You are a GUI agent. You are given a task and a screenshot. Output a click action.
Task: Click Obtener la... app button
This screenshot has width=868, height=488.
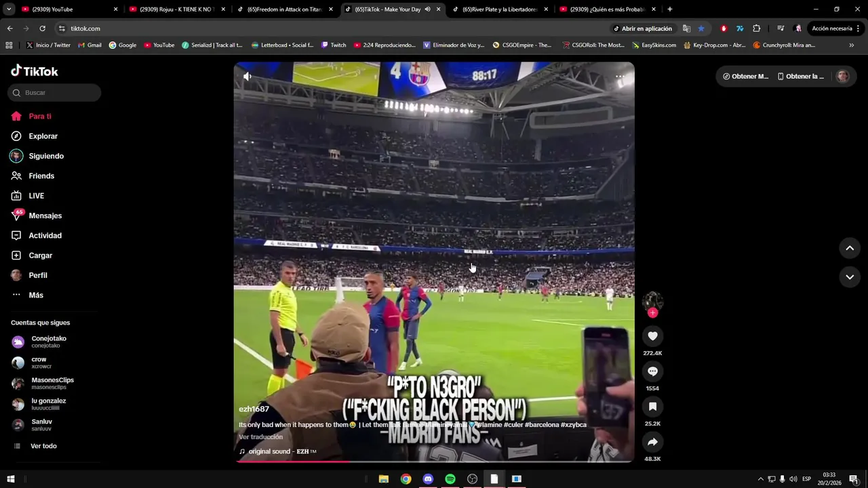[801, 77]
